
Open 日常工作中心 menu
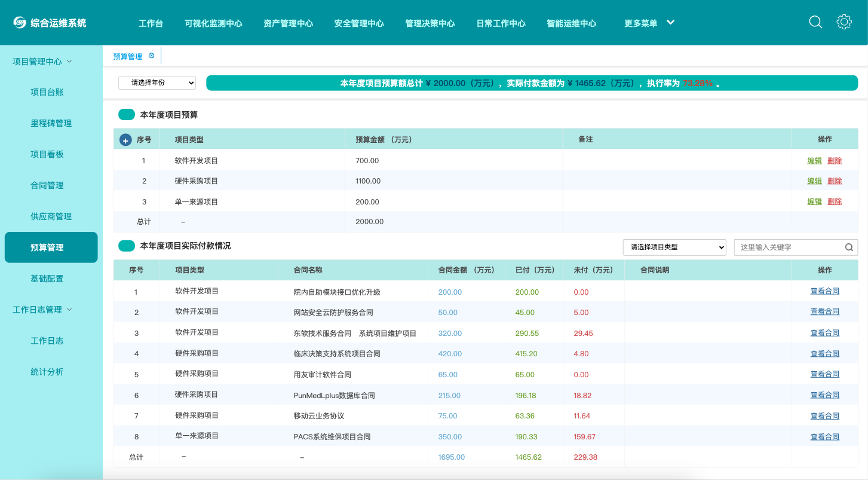click(501, 23)
